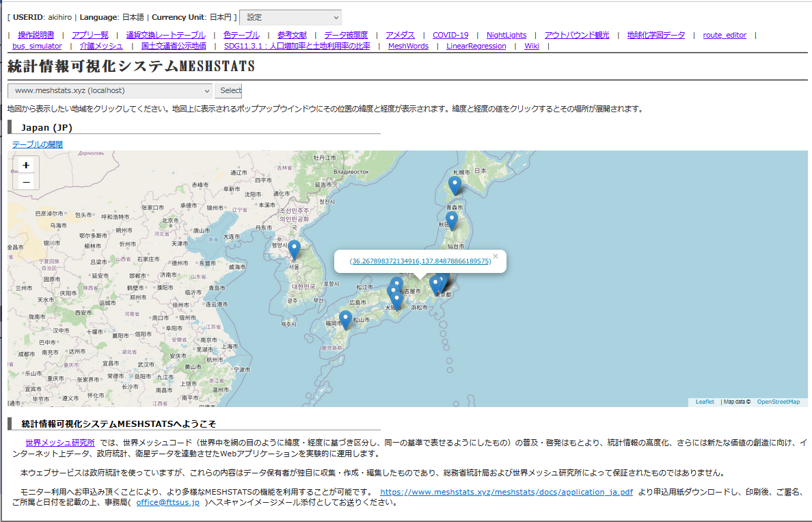Screen dimensions: 812x522
Task: Select the map marker over Osaka
Action: pos(396,300)
